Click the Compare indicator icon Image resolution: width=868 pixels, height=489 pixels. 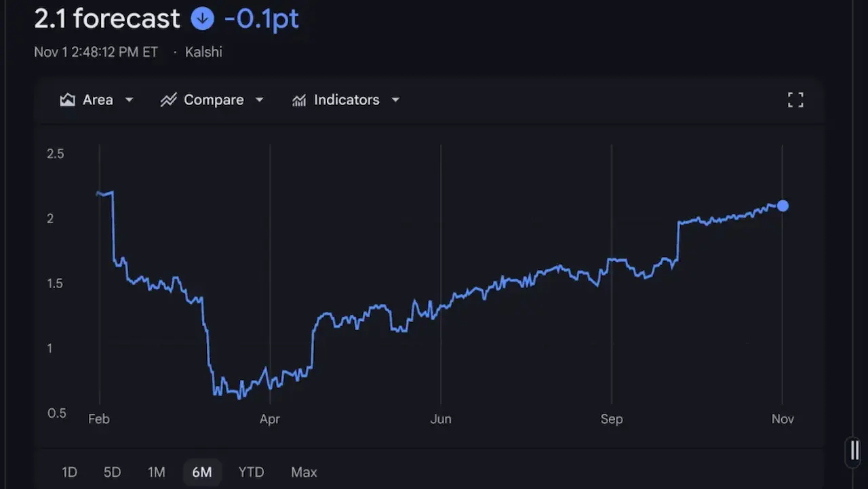click(x=168, y=100)
